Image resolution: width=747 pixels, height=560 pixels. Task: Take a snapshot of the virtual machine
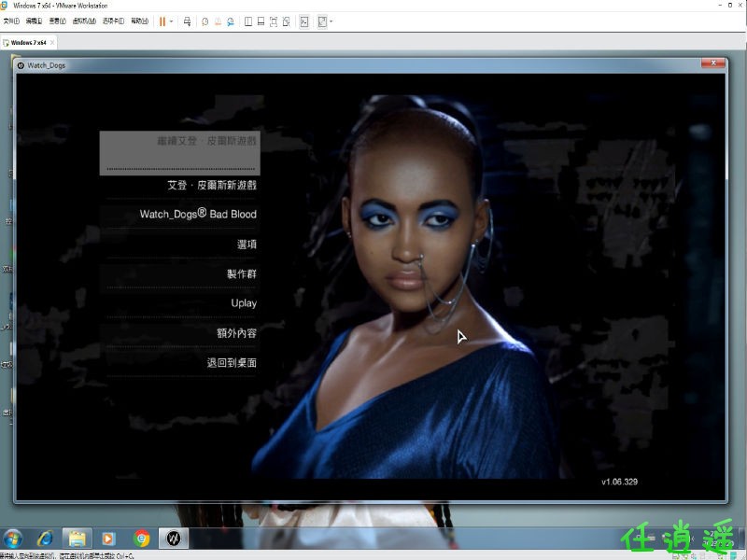pos(204,21)
